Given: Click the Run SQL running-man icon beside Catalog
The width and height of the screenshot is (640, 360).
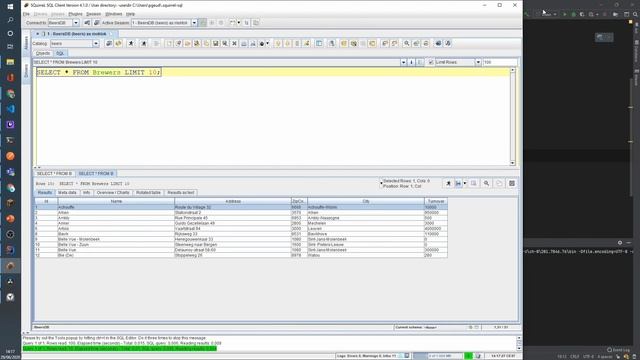Looking at the screenshot, I should 131,43.
